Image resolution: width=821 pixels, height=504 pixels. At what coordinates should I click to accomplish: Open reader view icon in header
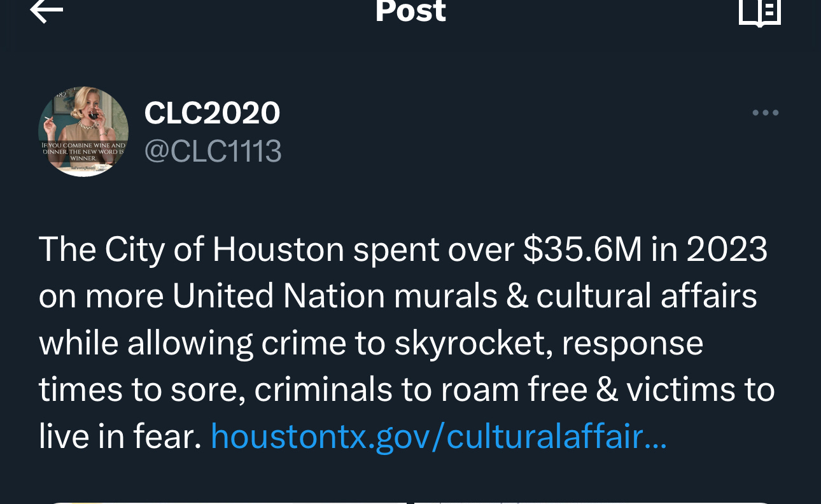(x=760, y=11)
